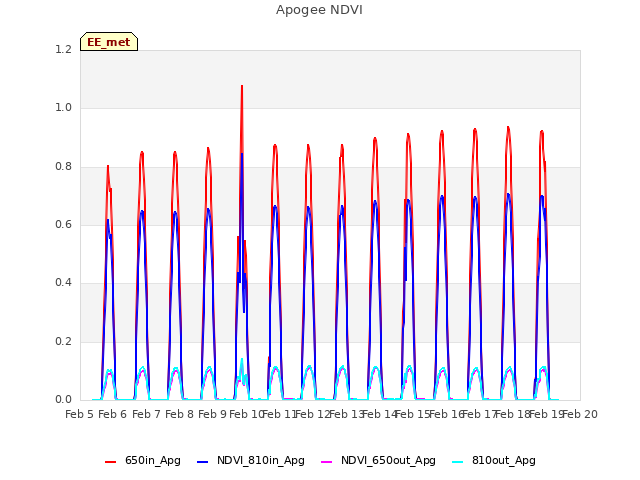Click the Feb 6 x-axis label

click(x=113, y=414)
